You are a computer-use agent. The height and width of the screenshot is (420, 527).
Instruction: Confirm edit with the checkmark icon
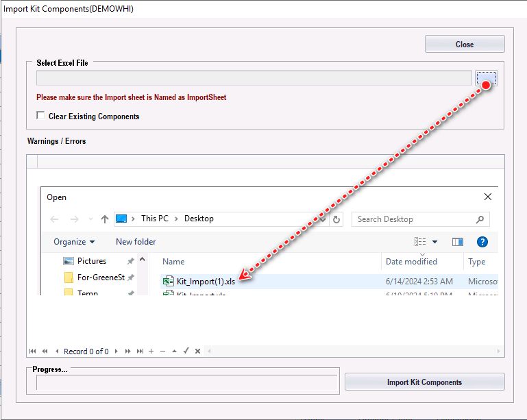click(x=186, y=351)
